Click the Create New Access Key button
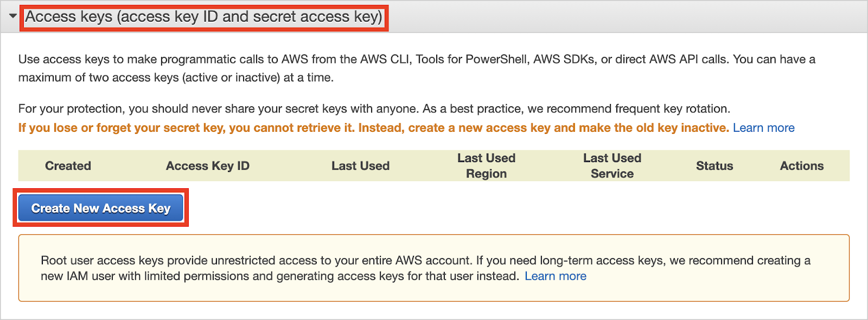Image resolution: width=868 pixels, height=320 pixels. coord(101,208)
